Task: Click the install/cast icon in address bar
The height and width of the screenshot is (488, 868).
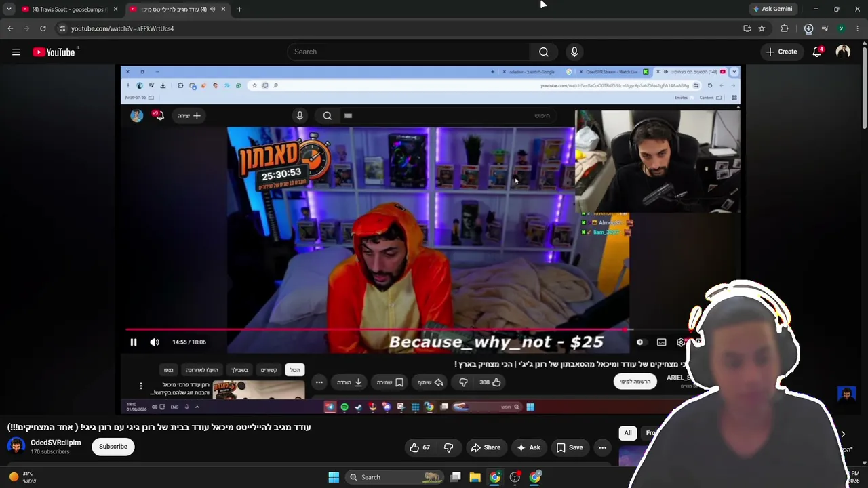Action: pos(747,28)
